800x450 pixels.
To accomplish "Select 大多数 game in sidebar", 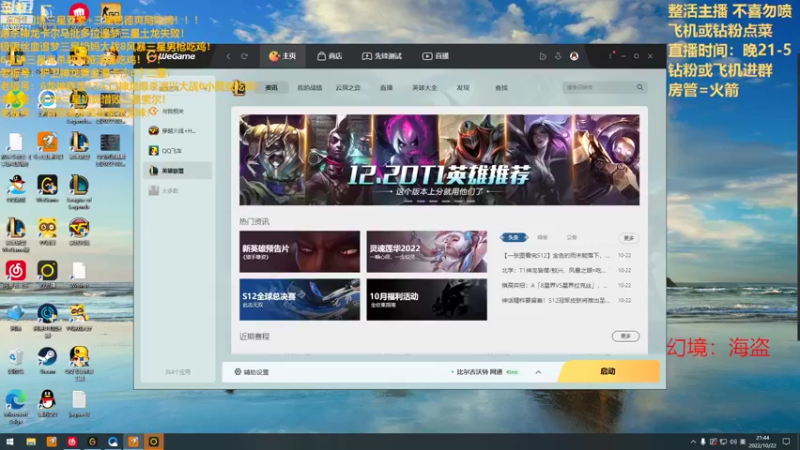I will (x=178, y=191).
